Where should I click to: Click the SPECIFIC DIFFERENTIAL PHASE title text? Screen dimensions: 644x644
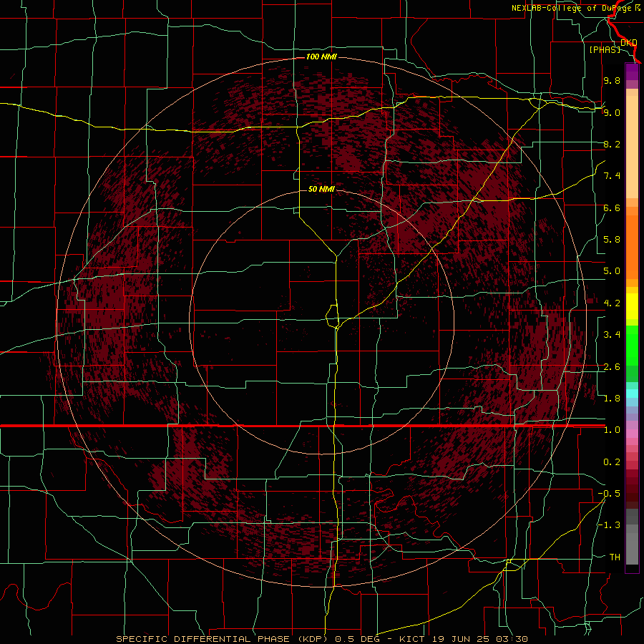(203, 639)
